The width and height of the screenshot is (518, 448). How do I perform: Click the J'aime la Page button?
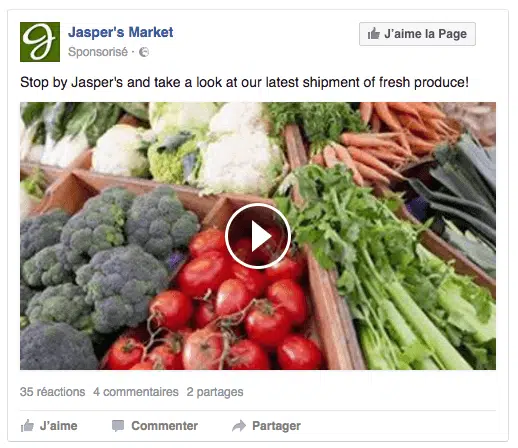point(417,34)
